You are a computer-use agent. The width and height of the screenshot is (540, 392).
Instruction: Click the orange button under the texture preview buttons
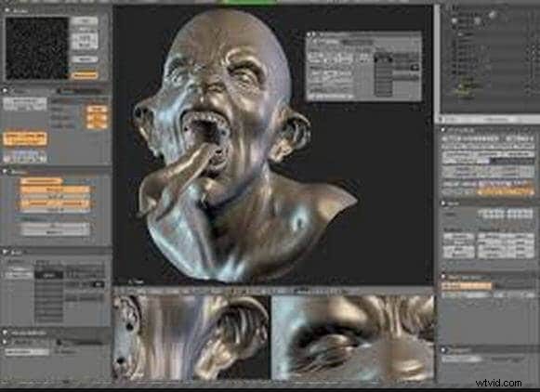(85, 74)
